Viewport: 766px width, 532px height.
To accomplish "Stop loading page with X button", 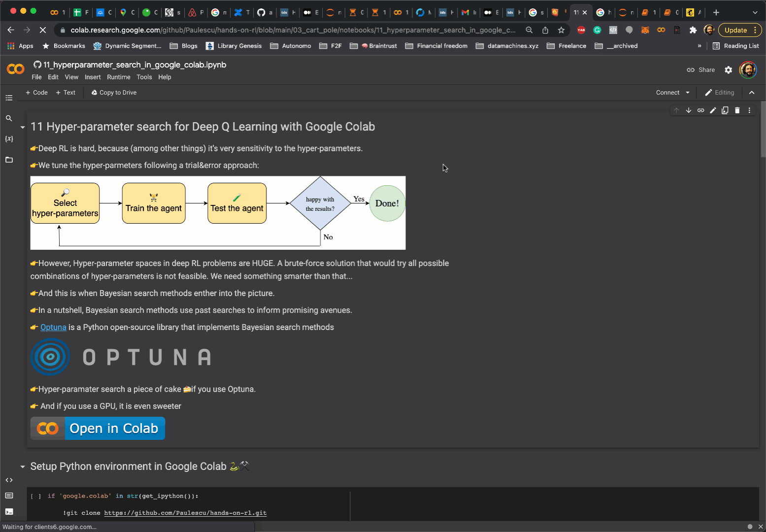I will pyautogui.click(x=43, y=30).
